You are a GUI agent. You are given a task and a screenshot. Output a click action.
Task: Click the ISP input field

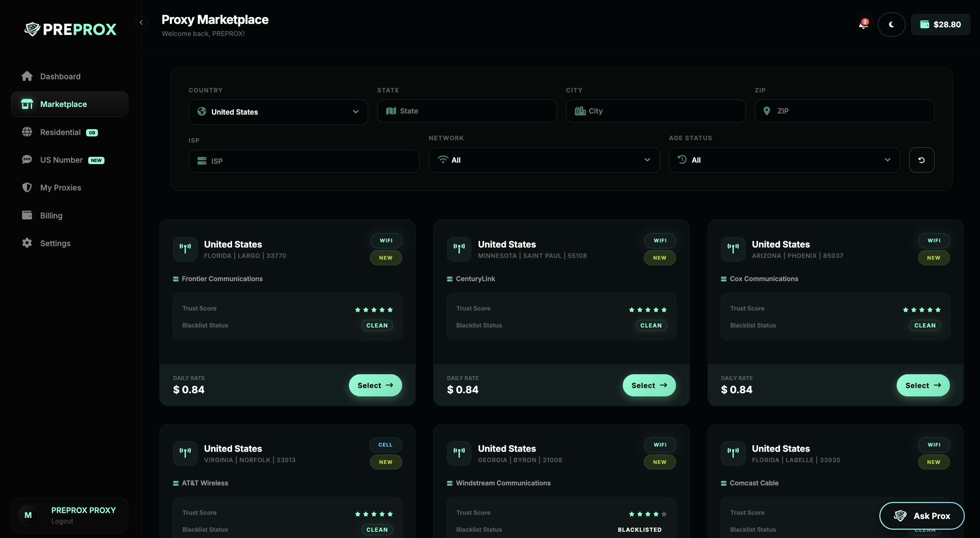304,161
